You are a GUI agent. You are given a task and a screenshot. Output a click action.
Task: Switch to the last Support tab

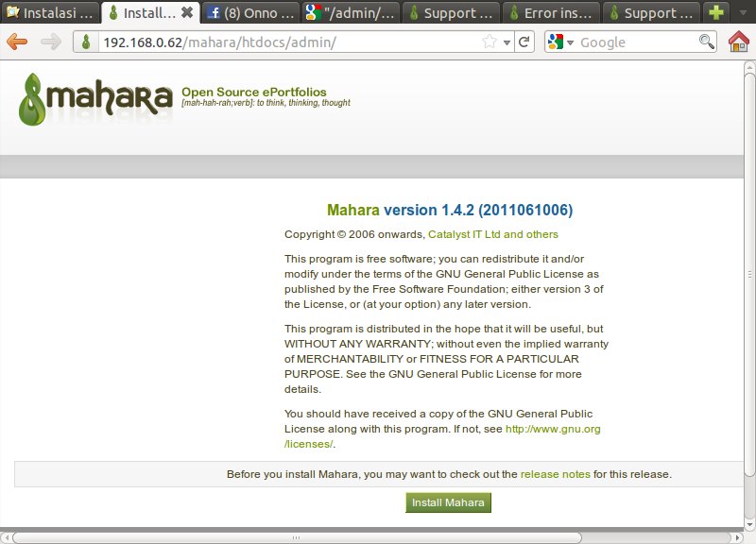[x=651, y=12]
